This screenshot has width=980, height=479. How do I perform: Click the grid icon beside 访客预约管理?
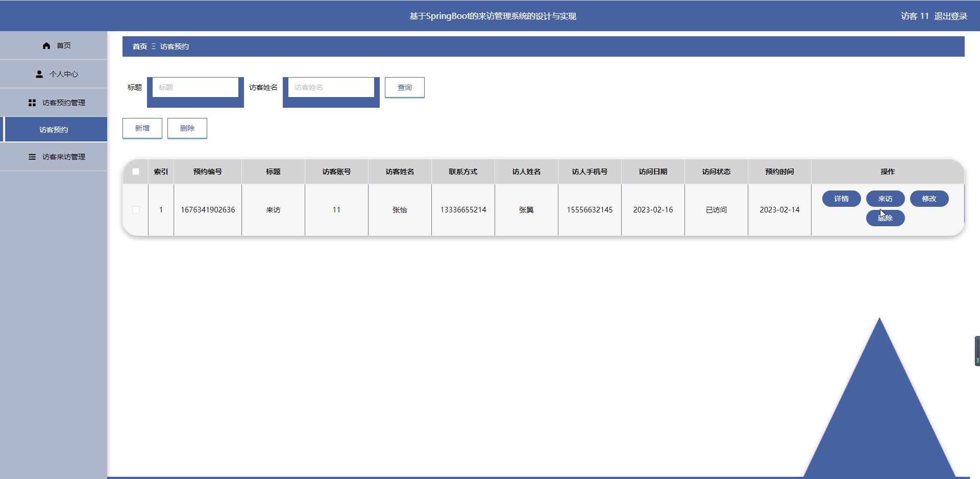pyautogui.click(x=32, y=103)
